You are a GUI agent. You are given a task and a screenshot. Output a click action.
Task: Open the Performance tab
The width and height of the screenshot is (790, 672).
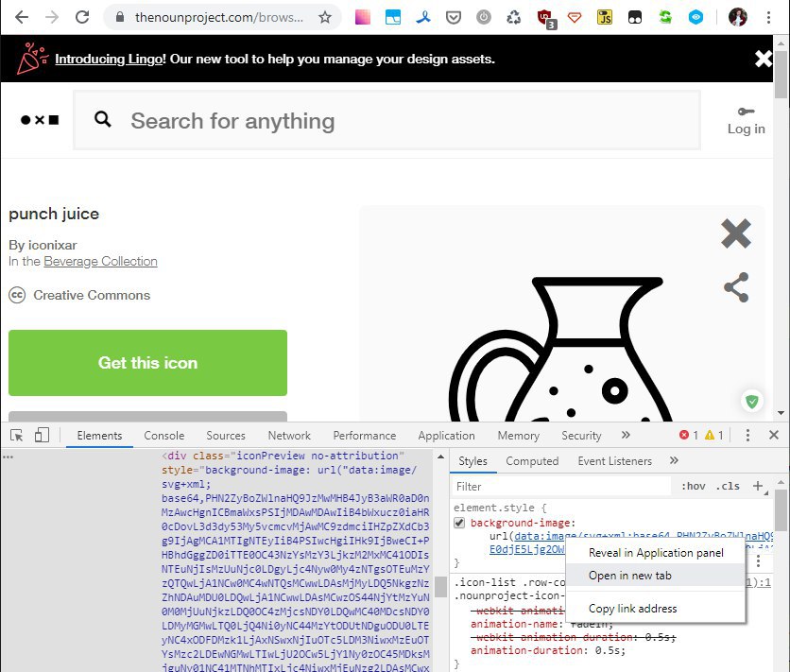(x=364, y=435)
